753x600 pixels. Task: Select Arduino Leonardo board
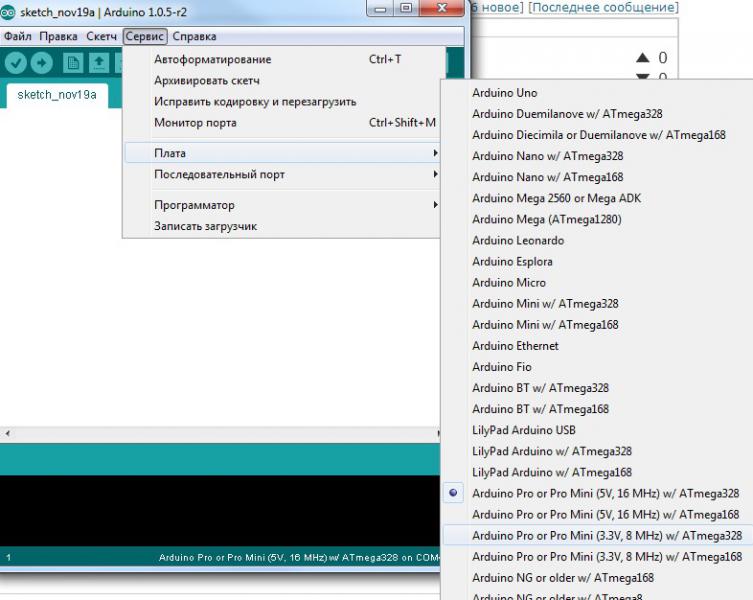pyautogui.click(x=597, y=241)
